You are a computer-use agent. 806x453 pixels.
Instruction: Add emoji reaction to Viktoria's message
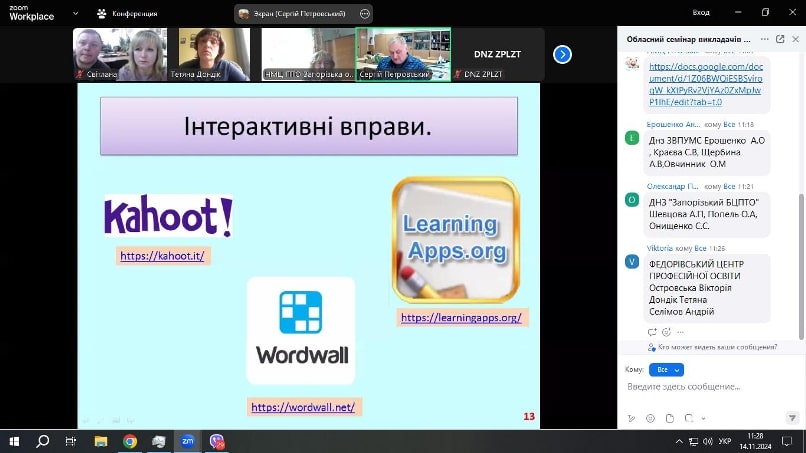pyautogui.click(x=666, y=332)
